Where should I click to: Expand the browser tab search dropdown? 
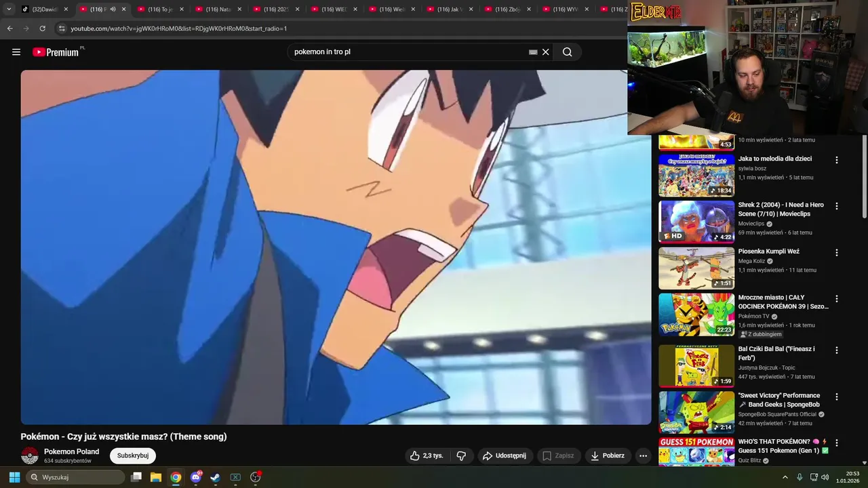click(9, 9)
